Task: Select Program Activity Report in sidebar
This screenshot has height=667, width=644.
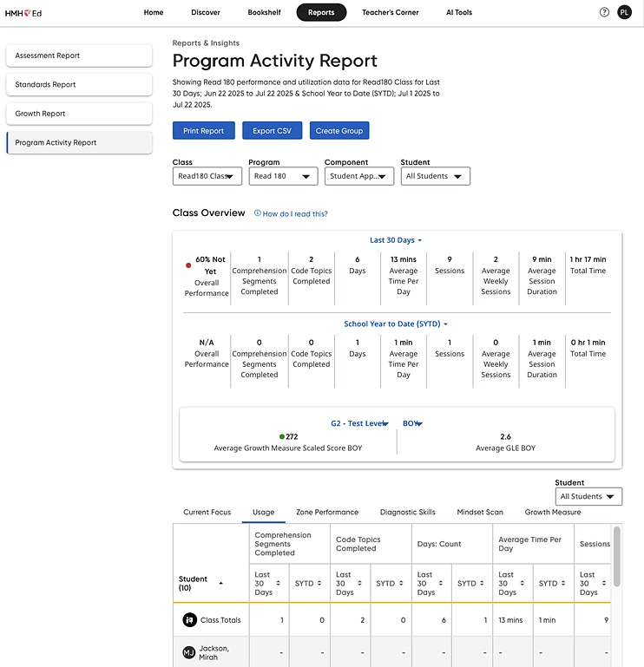Action: click(x=79, y=142)
